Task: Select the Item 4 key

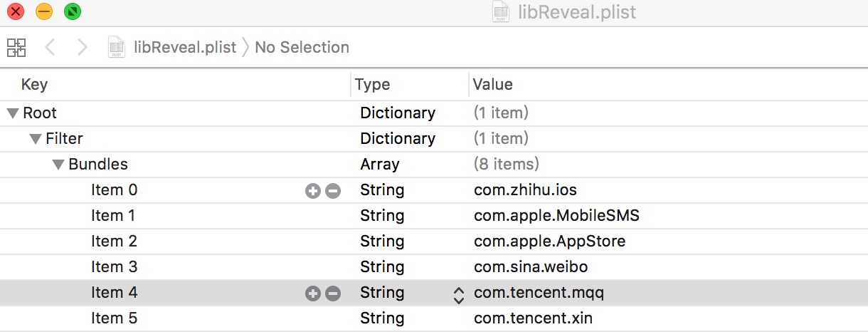Action: click(x=115, y=293)
